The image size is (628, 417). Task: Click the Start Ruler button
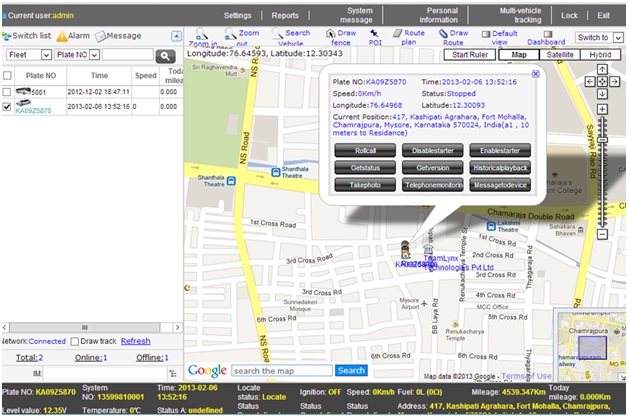470,55
